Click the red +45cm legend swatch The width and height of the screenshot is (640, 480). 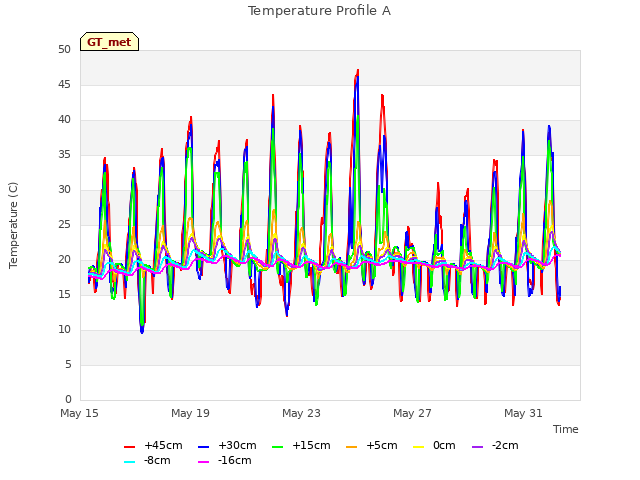(x=129, y=447)
